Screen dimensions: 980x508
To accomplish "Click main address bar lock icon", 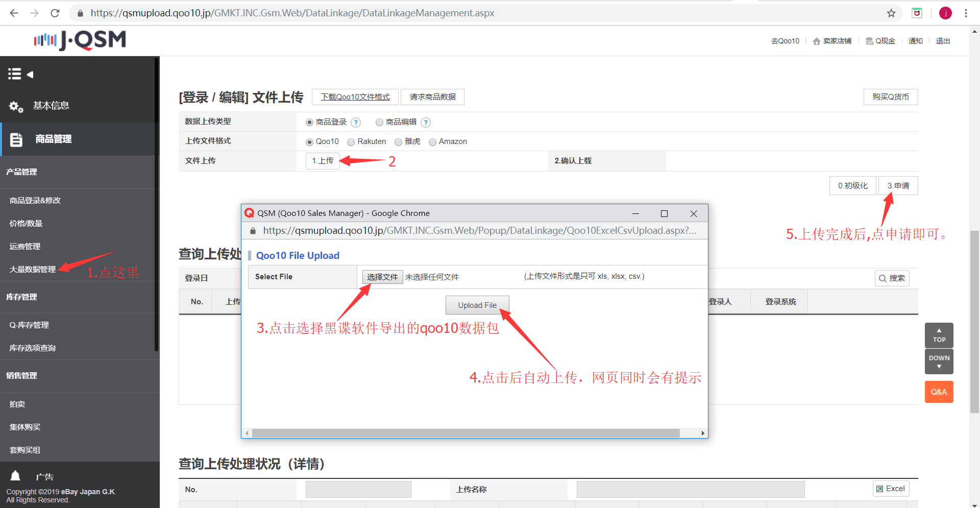I will (x=80, y=13).
